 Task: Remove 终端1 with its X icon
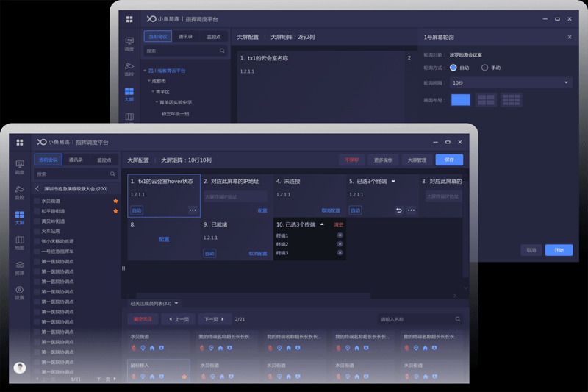(x=340, y=235)
